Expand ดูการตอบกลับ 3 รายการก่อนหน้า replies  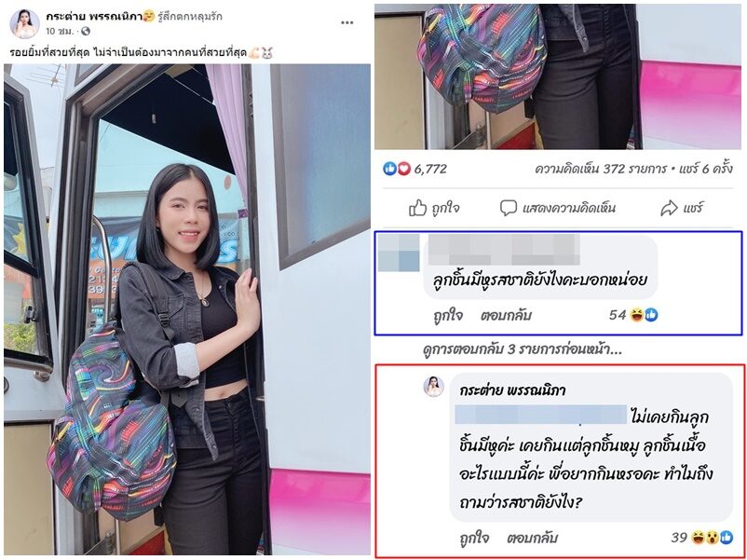(522, 349)
